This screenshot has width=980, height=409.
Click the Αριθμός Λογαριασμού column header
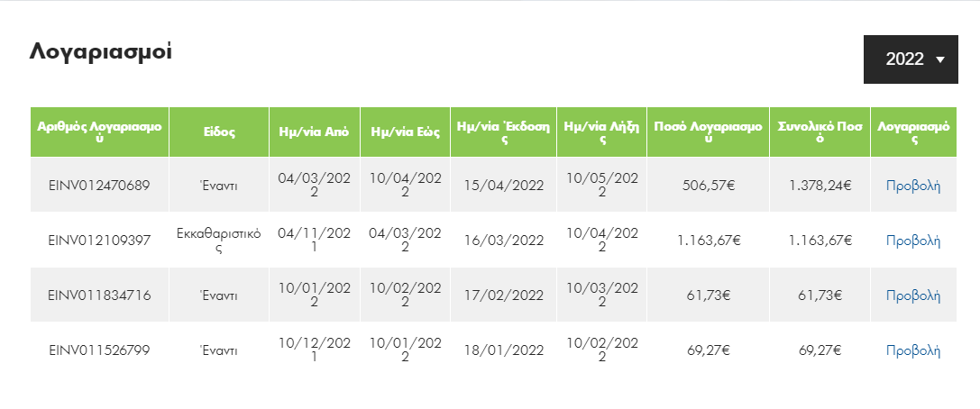99,132
